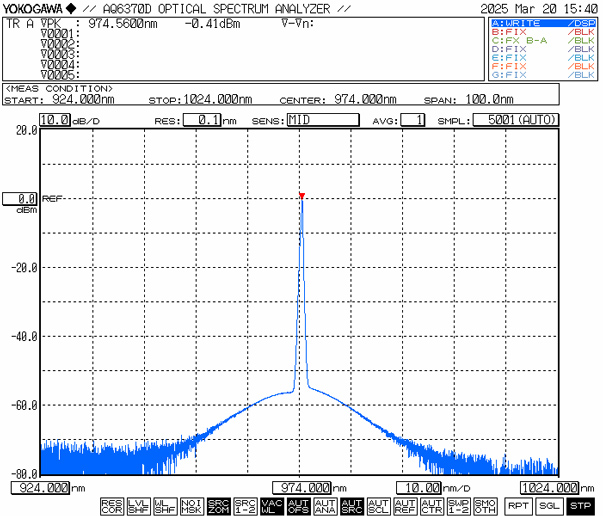Viewport: 603px width, 516px height.
Task: Edit the 974.000 nm center wavelength box
Action: (x=302, y=488)
